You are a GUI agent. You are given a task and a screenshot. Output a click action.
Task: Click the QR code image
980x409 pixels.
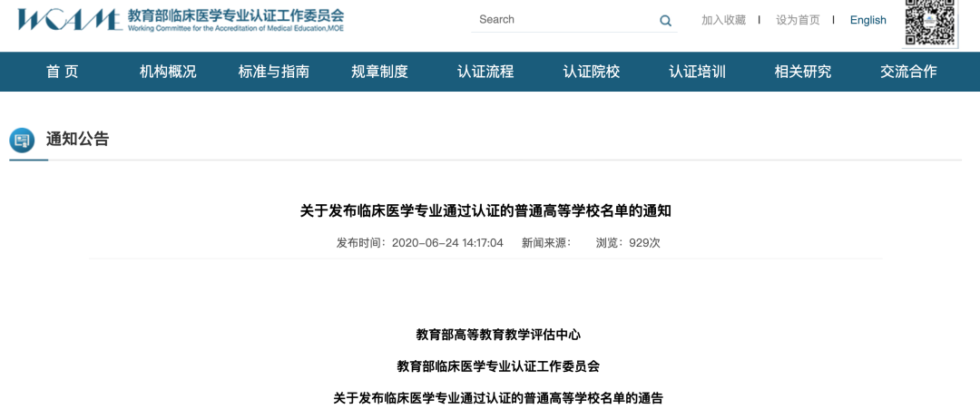pyautogui.click(x=930, y=22)
